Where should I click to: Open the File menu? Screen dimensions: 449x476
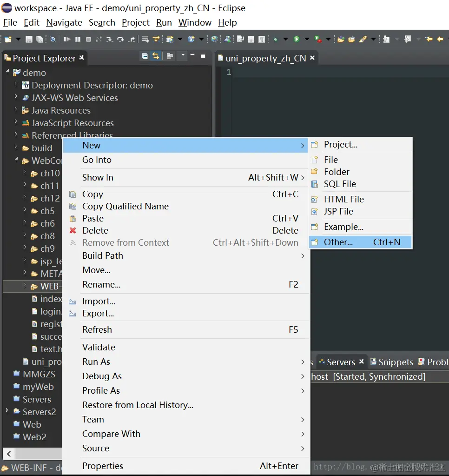(10, 22)
